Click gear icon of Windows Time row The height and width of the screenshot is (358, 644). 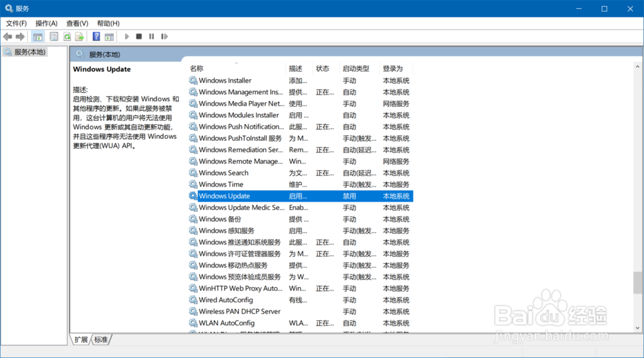193,184
